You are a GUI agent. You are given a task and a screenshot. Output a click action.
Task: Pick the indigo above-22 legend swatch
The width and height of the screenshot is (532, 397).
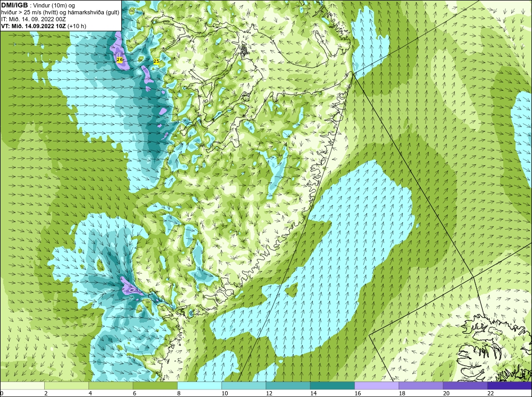510,385
